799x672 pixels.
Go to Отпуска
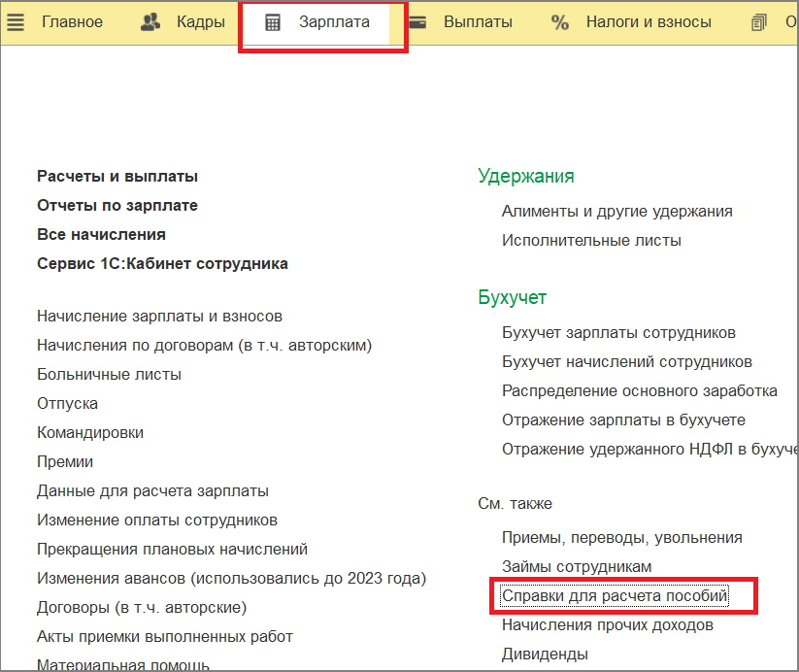click(67, 403)
